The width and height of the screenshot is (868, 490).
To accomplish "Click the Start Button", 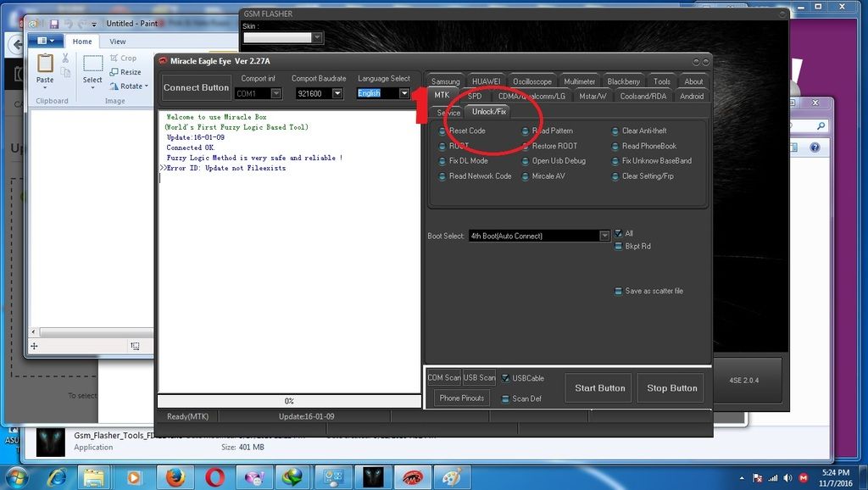I will [x=599, y=388].
